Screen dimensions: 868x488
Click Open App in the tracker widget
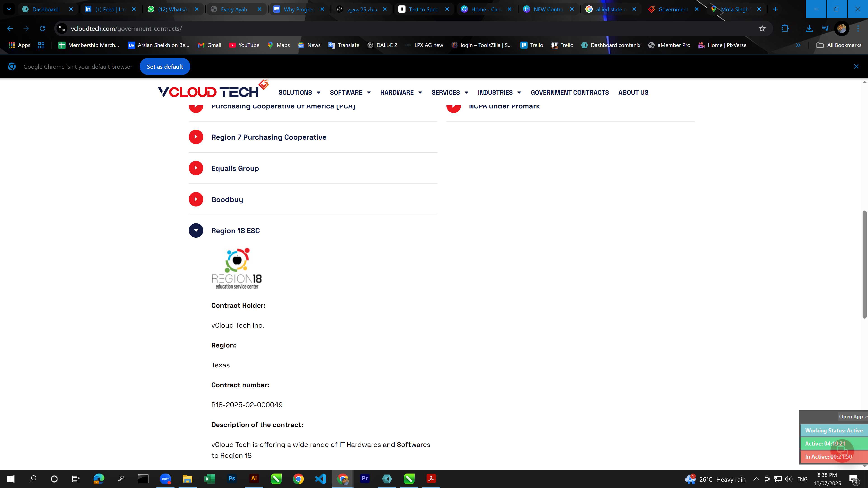(x=852, y=417)
